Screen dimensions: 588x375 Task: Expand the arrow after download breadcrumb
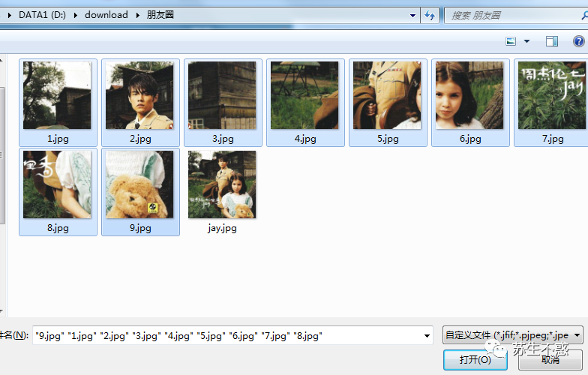138,15
